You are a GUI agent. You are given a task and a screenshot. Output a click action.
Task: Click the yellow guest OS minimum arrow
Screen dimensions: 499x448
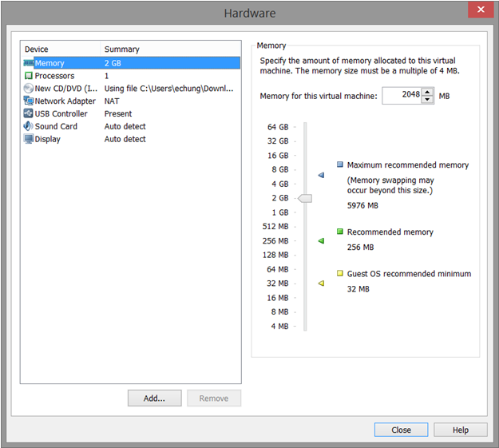321,283
